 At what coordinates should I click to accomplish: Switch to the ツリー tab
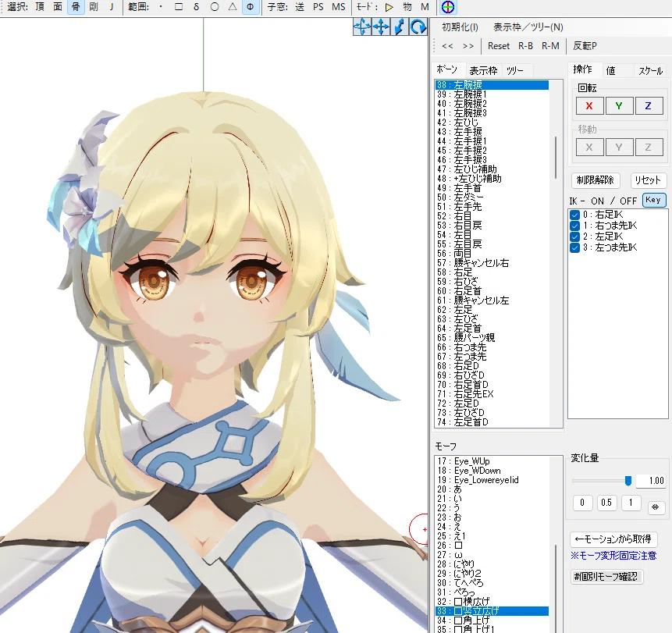coord(514,70)
